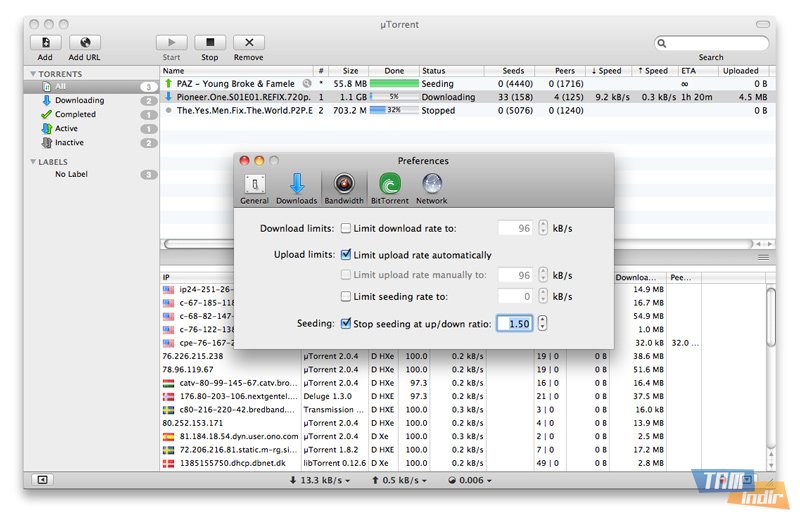Select No Label in sidebar
The image size is (800, 521).
pos(91,174)
